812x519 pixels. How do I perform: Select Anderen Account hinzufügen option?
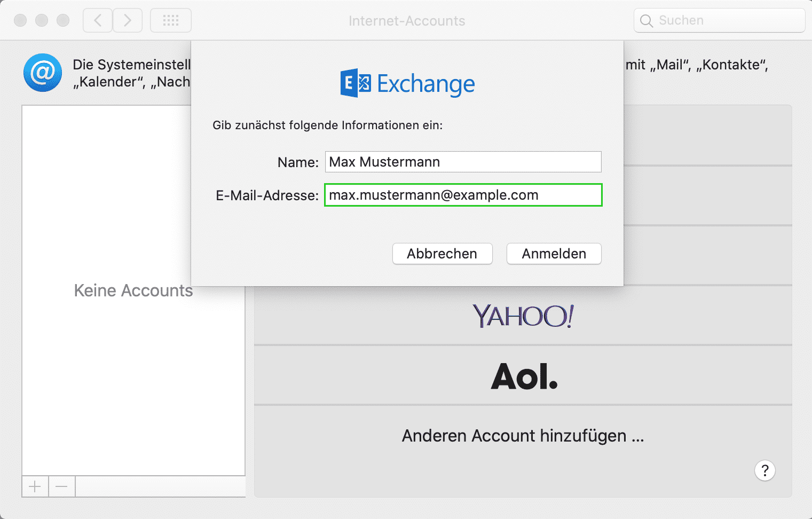point(522,436)
